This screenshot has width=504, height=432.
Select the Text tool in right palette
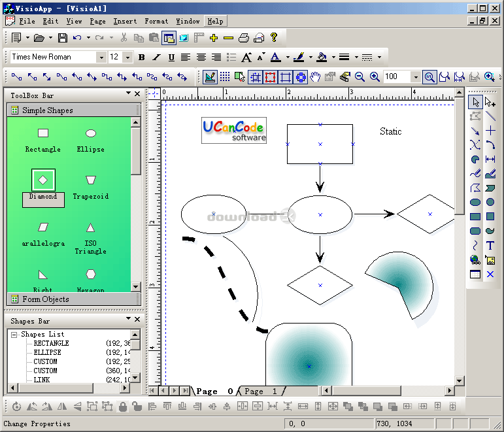pyautogui.click(x=490, y=246)
